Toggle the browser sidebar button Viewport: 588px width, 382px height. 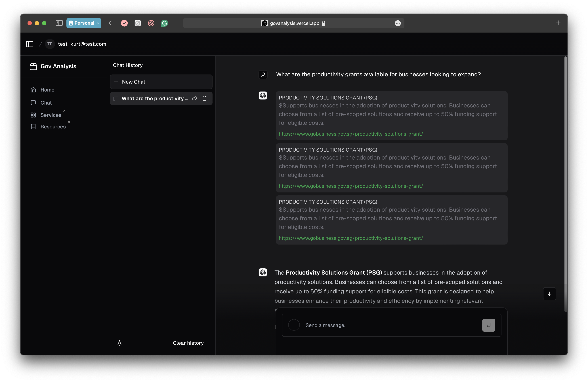click(59, 23)
